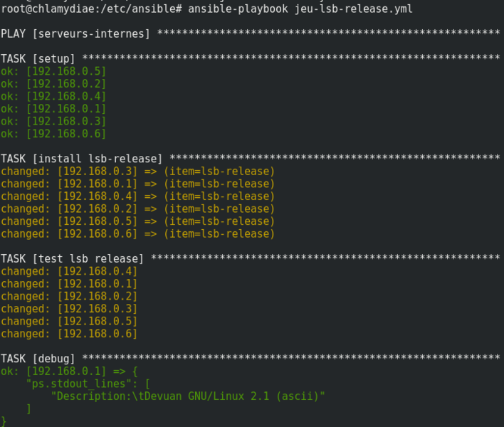Viewport: 504px width, 427px height.
Task: Click changed: [192.168.0.4] under test lsb release
Action: [69, 271]
